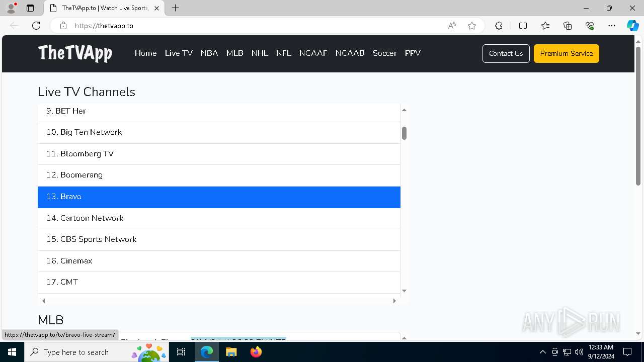Open Windows notification center
Viewport: 644px width, 362px height.
(x=627, y=352)
